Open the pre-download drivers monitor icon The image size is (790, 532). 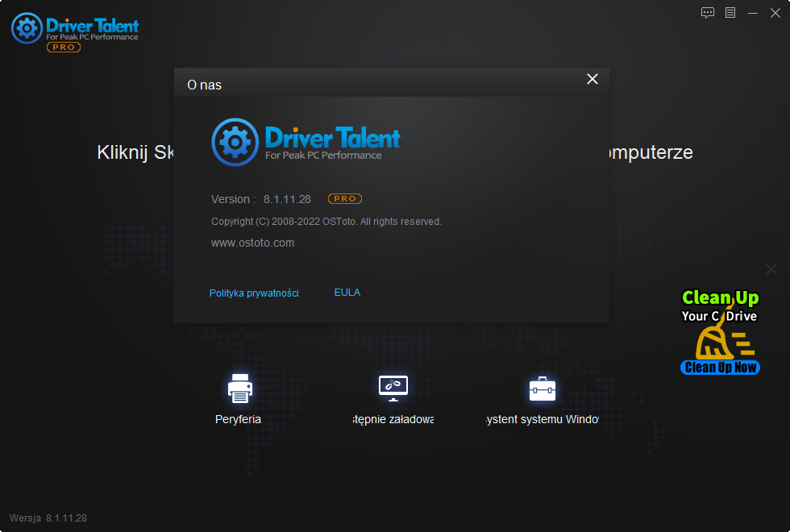pyautogui.click(x=393, y=388)
